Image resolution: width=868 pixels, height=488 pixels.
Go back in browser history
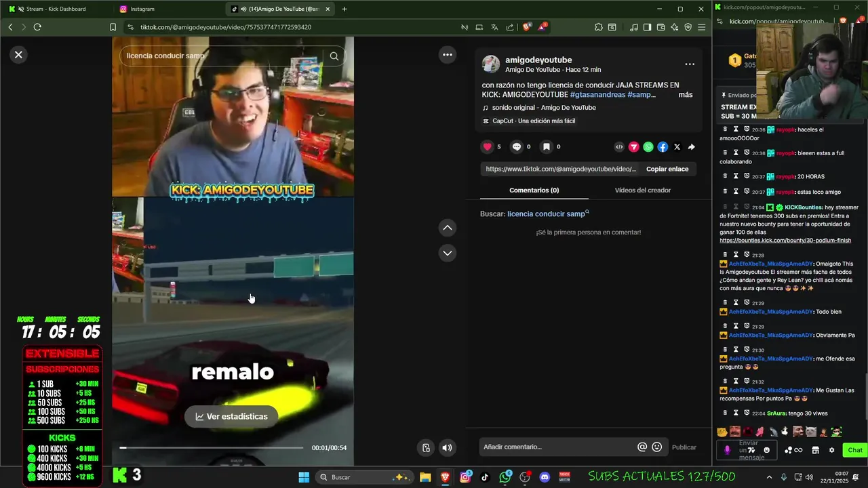10,27
